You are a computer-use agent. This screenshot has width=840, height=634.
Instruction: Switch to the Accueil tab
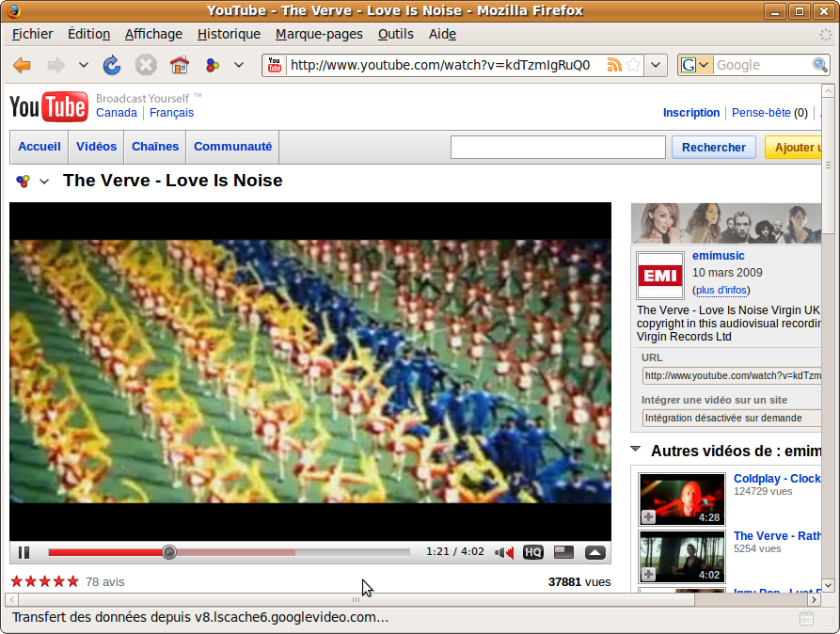pos(40,147)
